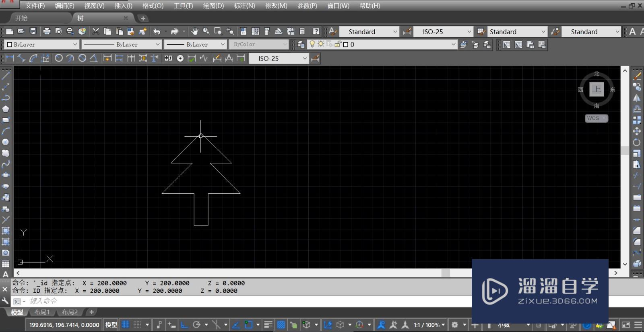Select the Center Mark dimension tool
Screen dimensions: 644x332
(x=180, y=58)
